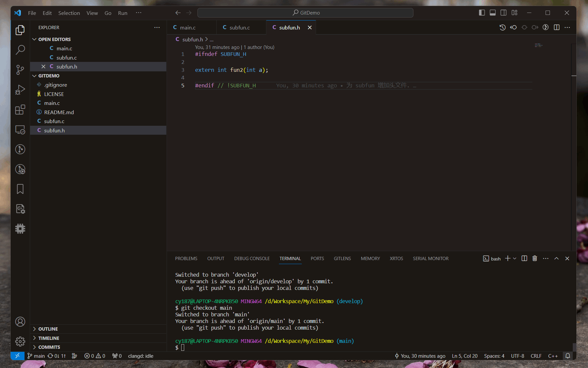Open the Selection menu

point(69,13)
